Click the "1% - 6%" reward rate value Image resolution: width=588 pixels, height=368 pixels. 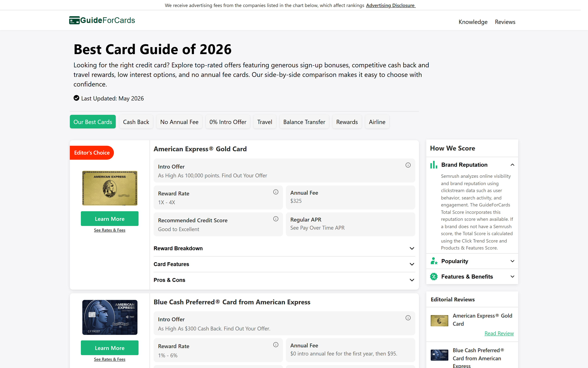coord(168,355)
